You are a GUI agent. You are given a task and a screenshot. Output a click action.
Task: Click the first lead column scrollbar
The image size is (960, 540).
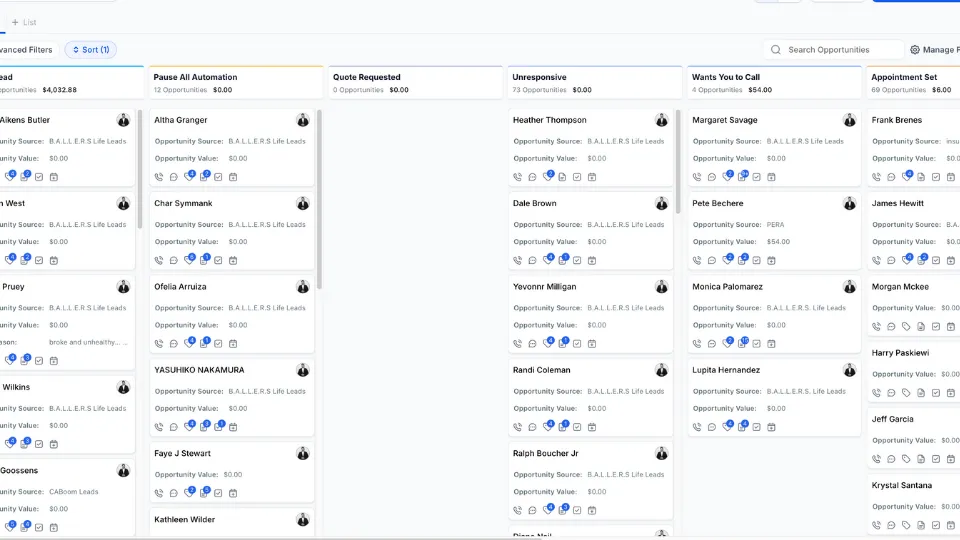click(140, 168)
